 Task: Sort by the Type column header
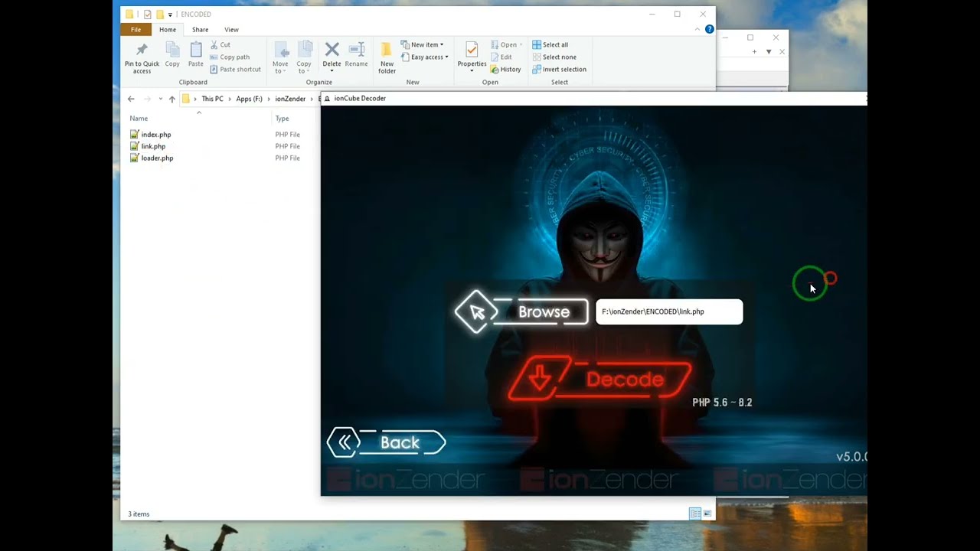(x=282, y=119)
